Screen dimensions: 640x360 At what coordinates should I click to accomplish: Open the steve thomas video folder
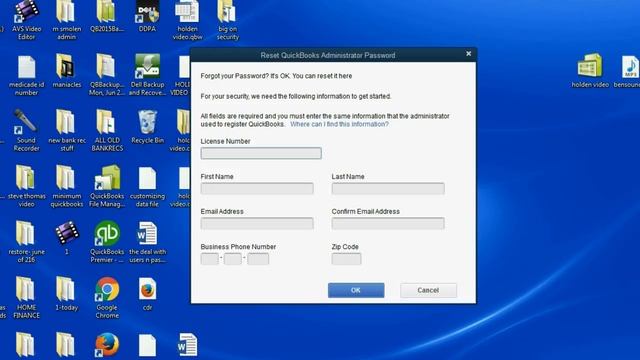(x=27, y=187)
